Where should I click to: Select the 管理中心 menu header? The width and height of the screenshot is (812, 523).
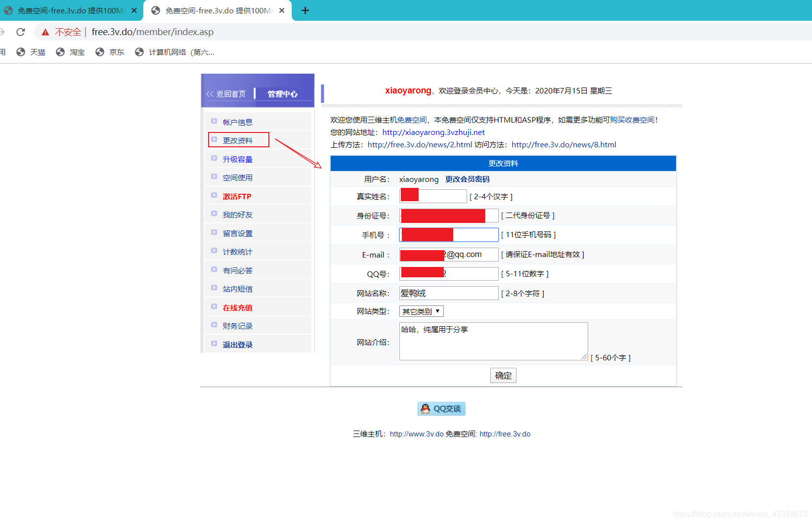(283, 93)
